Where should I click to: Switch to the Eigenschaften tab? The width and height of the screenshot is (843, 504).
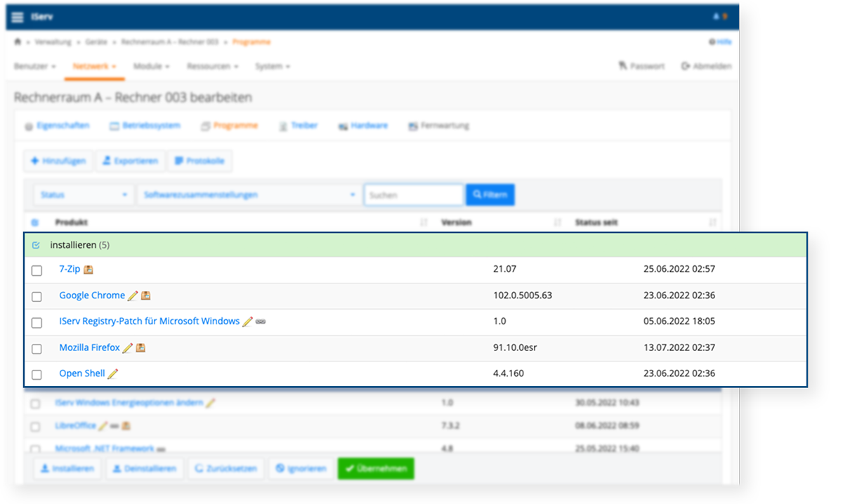pyautogui.click(x=57, y=126)
